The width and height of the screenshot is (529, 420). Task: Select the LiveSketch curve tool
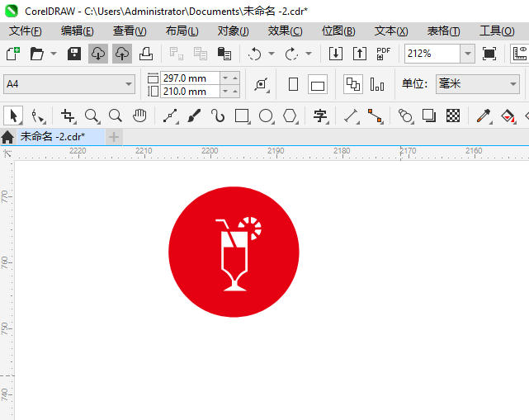click(218, 116)
